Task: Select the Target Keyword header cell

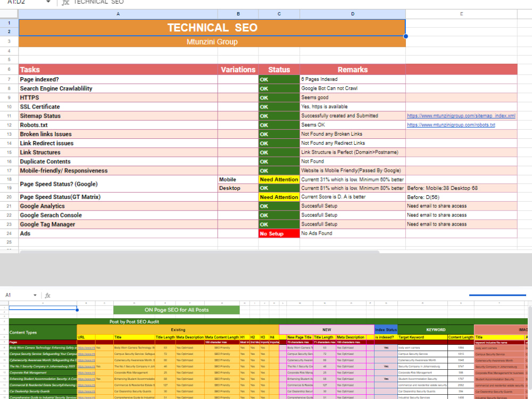Action: pos(422,337)
